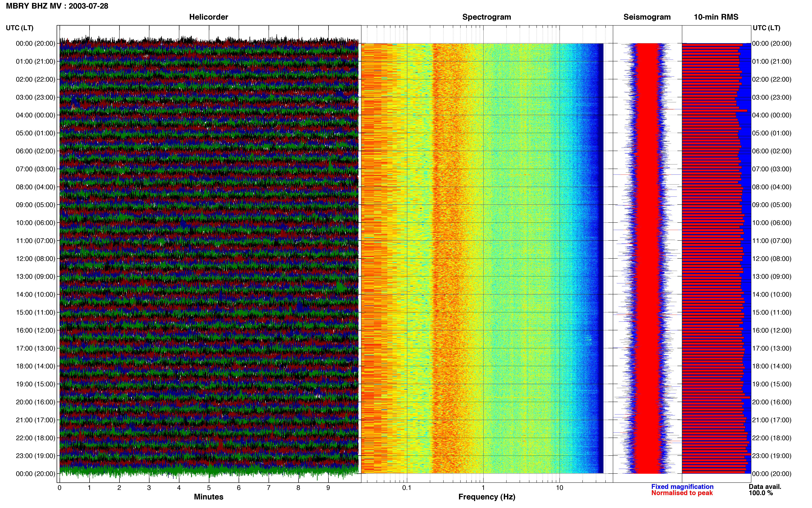Click the right 'UTC (LT)' axis label

point(767,28)
